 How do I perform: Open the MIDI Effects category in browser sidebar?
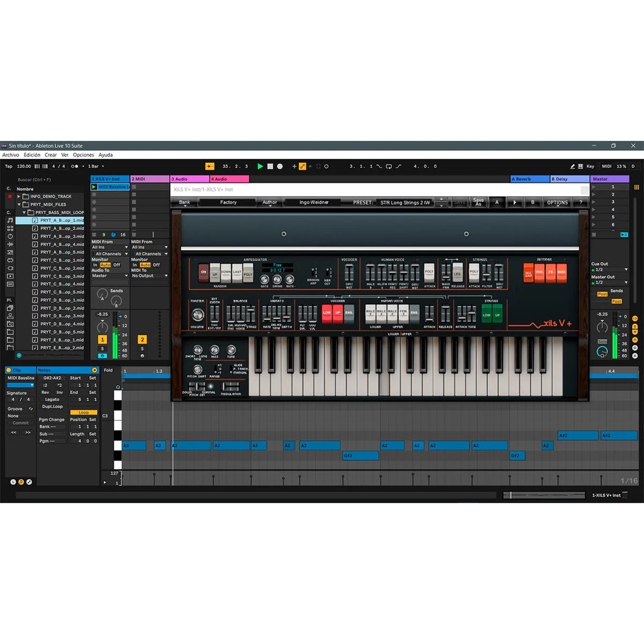(10, 252)
